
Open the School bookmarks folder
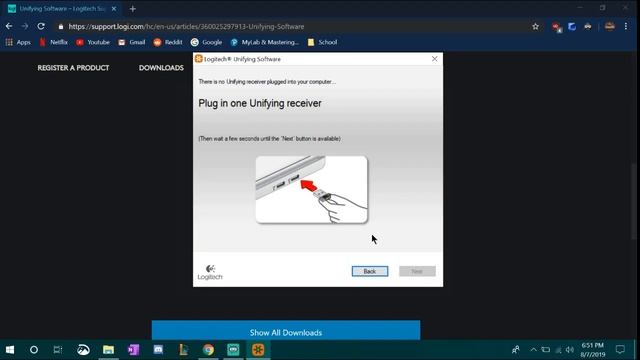coord(322,42)
